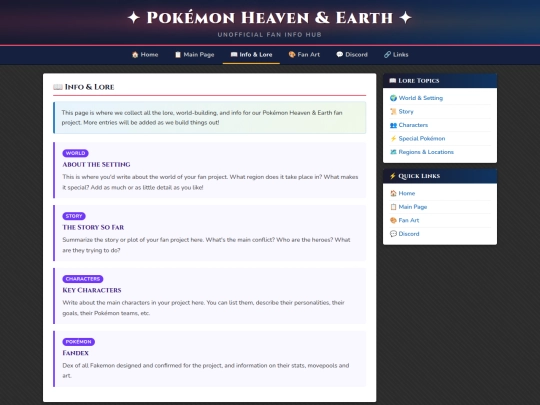Screen dimensions: 540x405
Task: Open Regions & Locations lore topic link
Action: pos(426,152)
